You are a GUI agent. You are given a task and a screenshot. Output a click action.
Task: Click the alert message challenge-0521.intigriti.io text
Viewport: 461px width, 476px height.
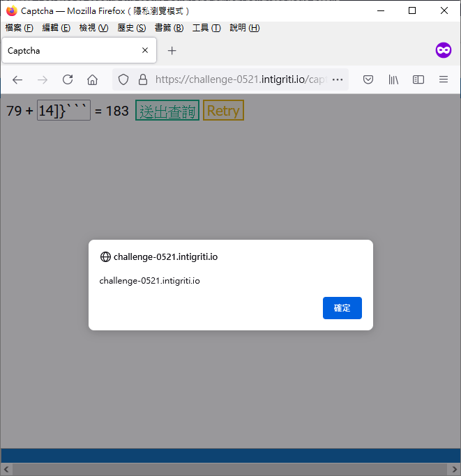click(149, 281)
